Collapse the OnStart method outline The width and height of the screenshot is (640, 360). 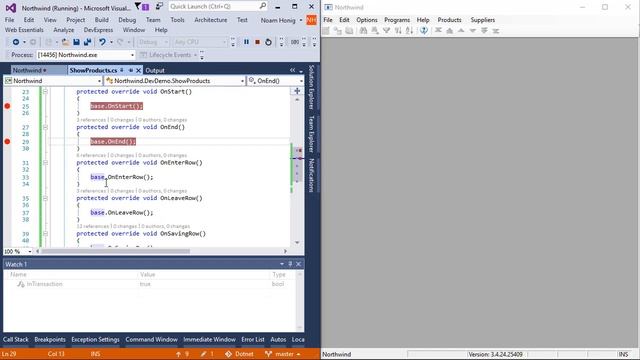(45, 92)
